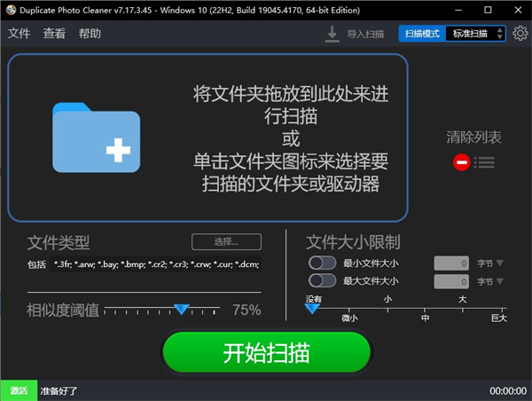The height and width of the screenshot is (401, 532).
Task: Toggle the 最小文件大小 switch
Action: 322,263
